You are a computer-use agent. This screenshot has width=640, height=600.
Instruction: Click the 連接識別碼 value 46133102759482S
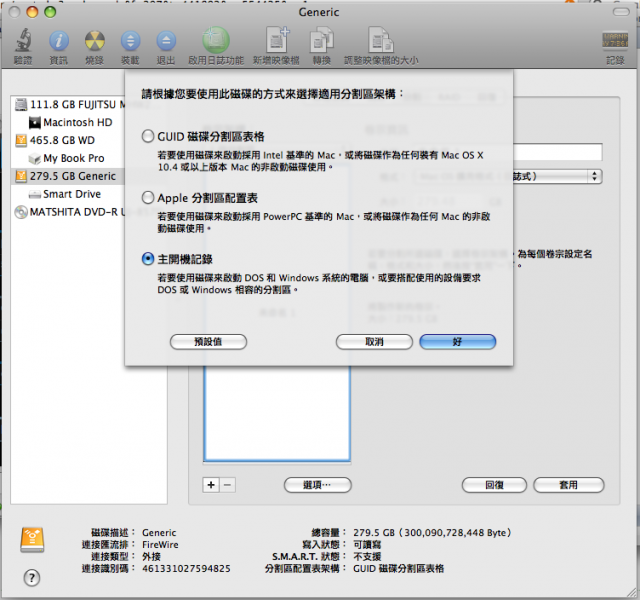point(186,569)
